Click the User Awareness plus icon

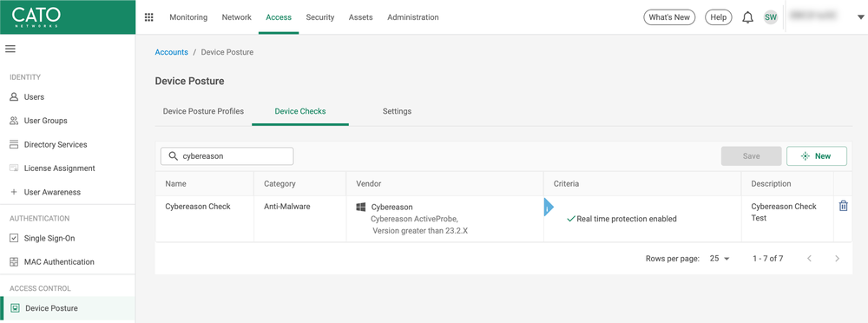pyautogui.click(x=15, y=192)
